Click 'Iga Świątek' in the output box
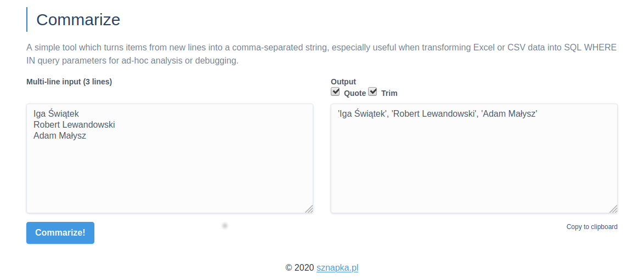Viewport: 644px width, 280px height. point(362,114)
